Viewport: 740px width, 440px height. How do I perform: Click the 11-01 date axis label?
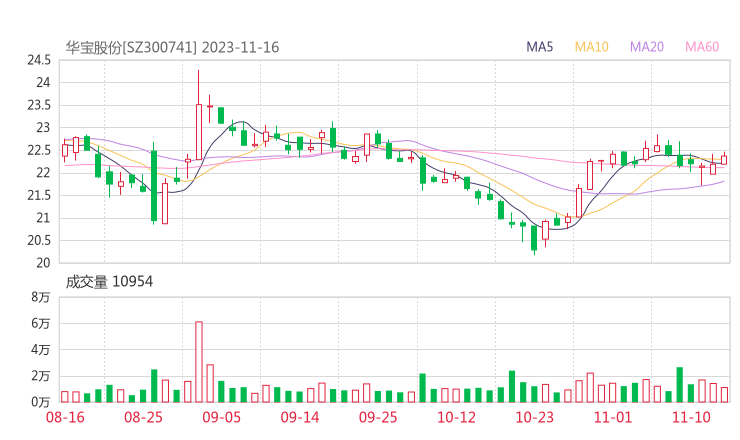(x=613, y=417)
